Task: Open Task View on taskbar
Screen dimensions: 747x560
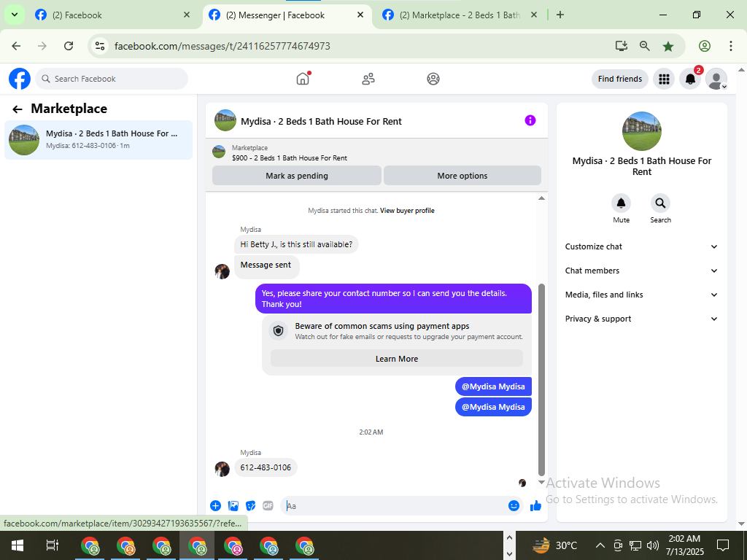Action: tap(52, 545)
